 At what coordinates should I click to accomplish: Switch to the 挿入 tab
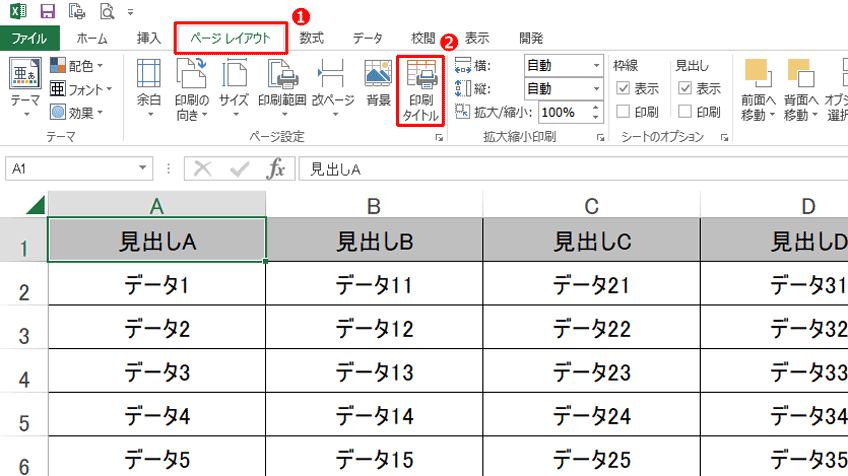tap(149, 38)
